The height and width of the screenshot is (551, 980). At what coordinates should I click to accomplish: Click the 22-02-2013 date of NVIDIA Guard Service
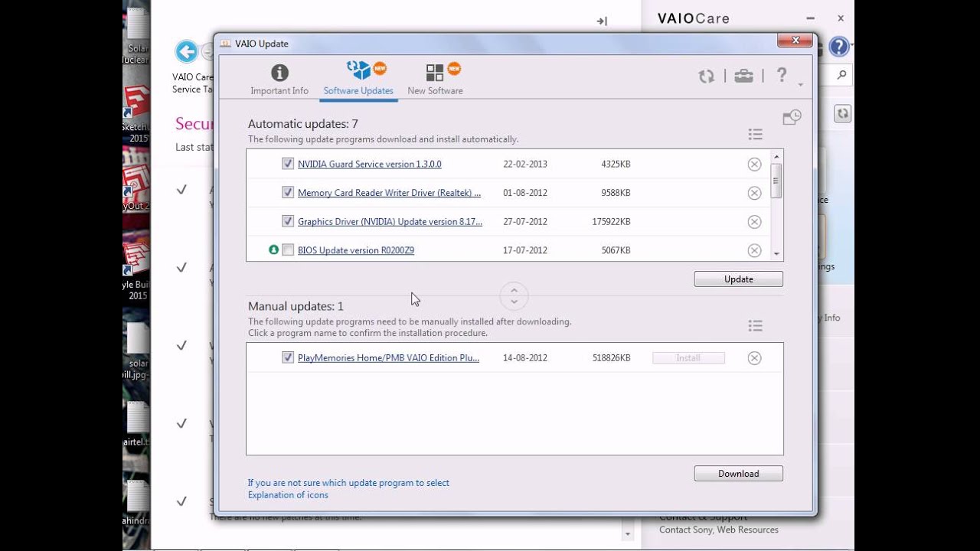(525, 165)
